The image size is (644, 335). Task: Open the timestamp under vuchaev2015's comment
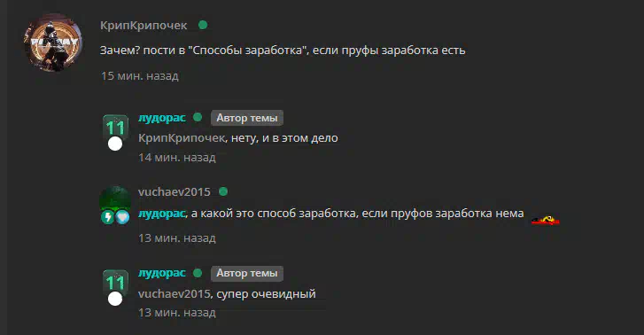177,238
